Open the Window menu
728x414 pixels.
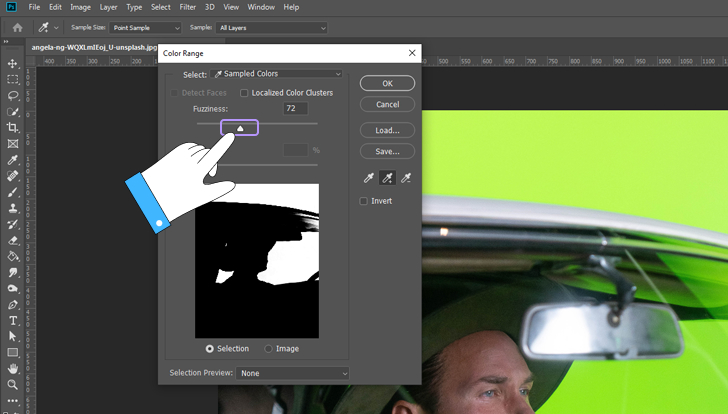261,7
